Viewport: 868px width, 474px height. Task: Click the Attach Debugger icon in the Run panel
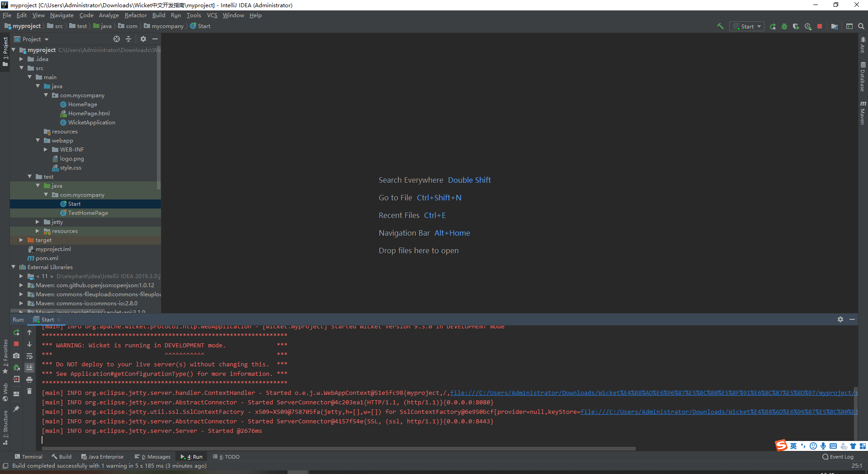pos(16,368)
